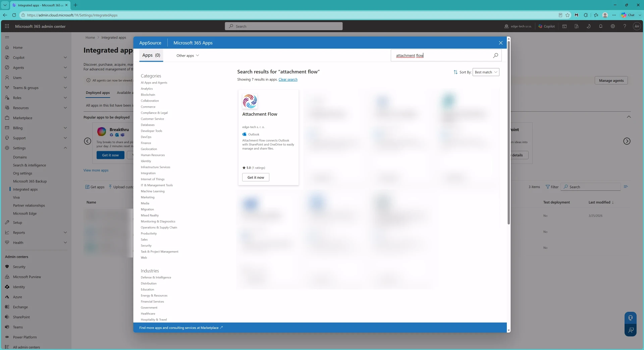Click the Attachment Flow app logo

pyautogui.click(x=250, y=101)
